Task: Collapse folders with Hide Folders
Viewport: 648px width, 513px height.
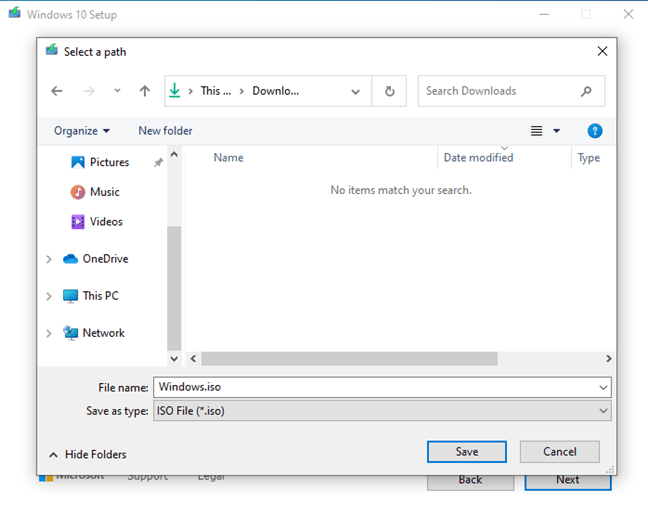Action: (88, 454)
